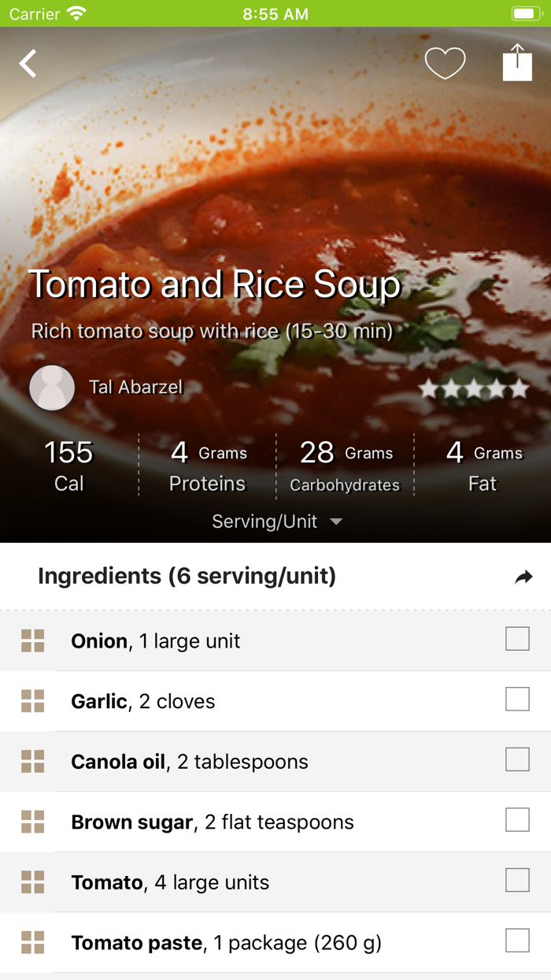The image size is (551, 980).
Task: Favorite the recipe with the heart icon
Action: point(445,63)
